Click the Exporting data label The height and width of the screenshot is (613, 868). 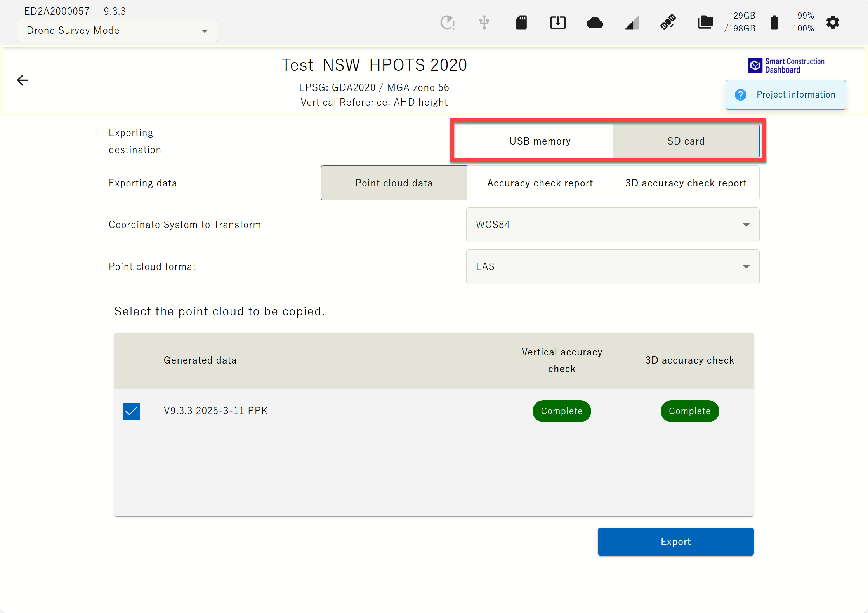tap(143, 183)
